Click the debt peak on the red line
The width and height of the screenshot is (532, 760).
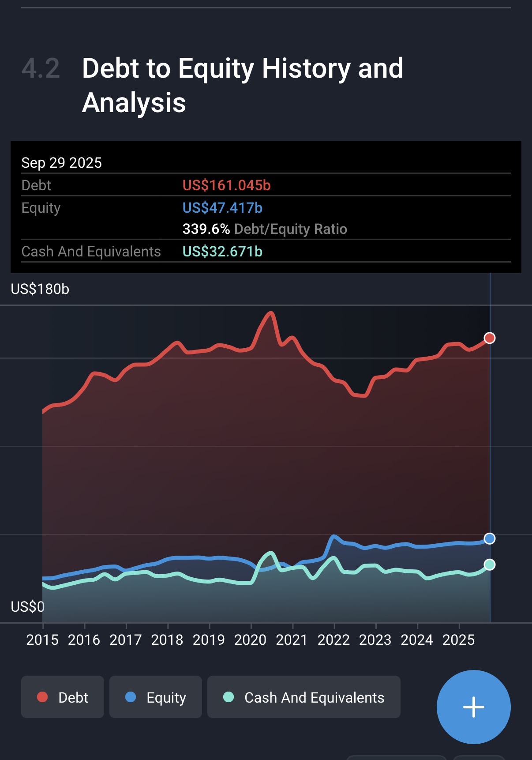270,313
